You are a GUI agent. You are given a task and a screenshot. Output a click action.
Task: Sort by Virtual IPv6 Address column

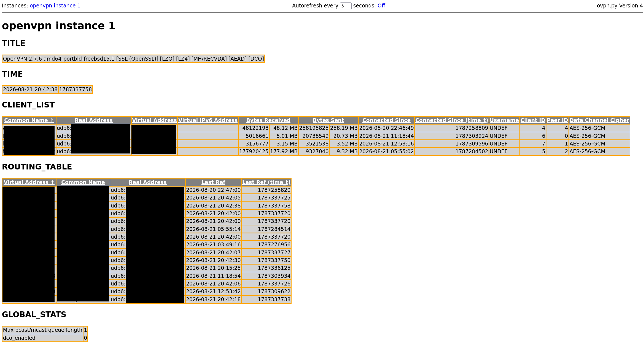[x=208, y=120]
